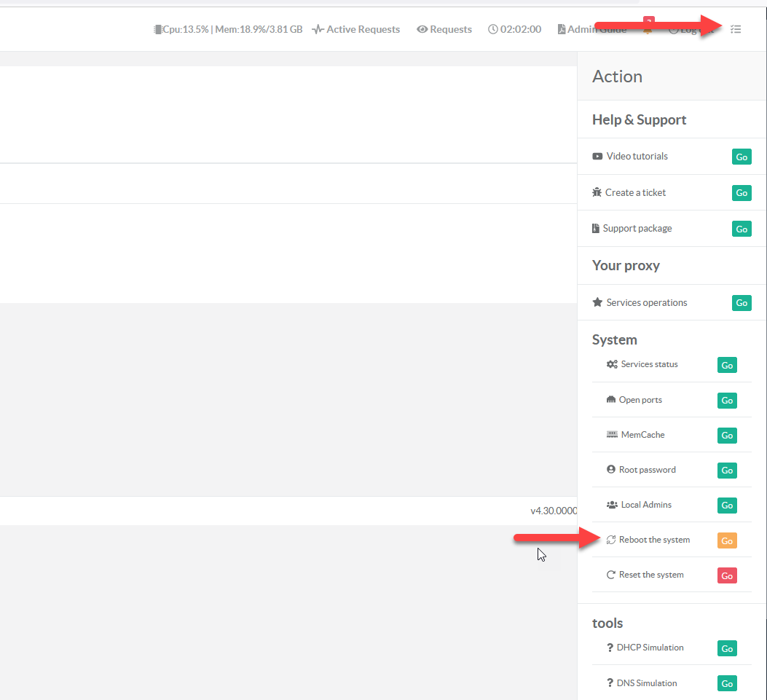Click the DNS Simulation question mark icon

click(610, 683)
